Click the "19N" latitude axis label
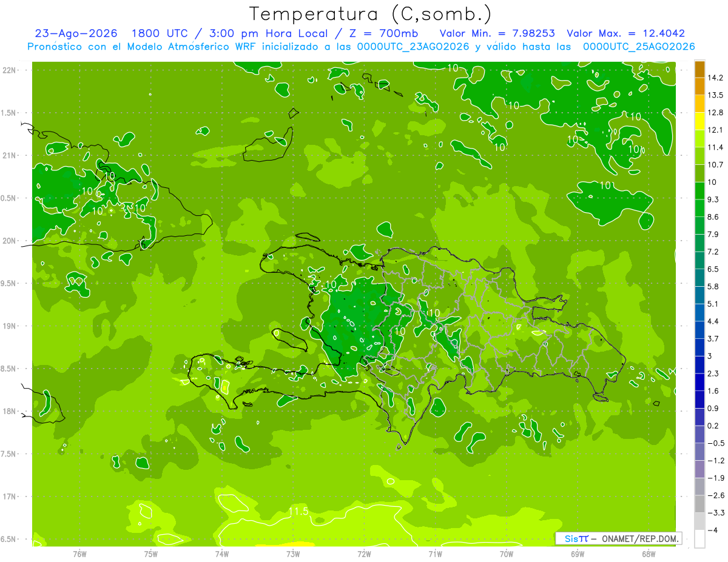Screen dimensions: 728x562 pyautogui.click(x=10, y=326)
